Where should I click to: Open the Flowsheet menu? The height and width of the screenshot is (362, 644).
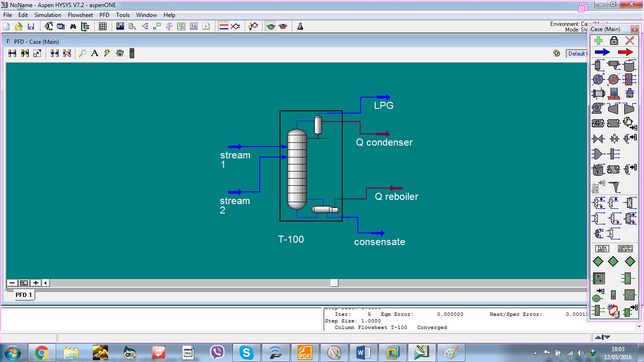(x=80, y=15)
